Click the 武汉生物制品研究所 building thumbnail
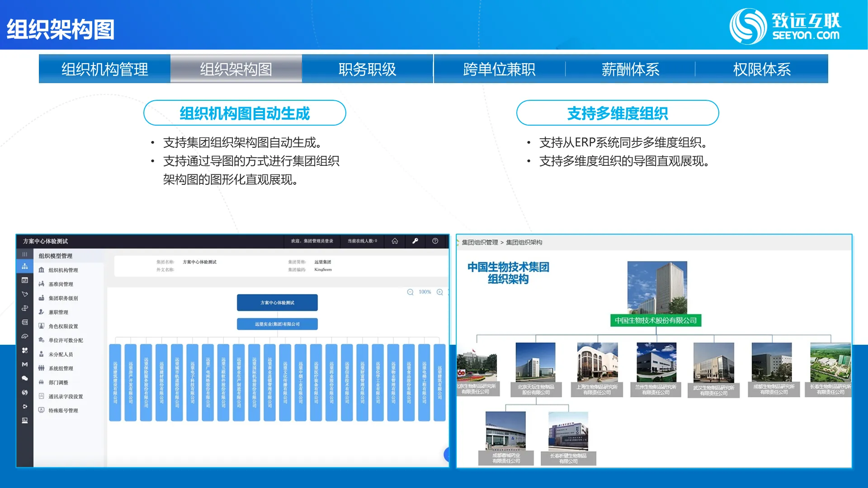This screenshot has width=868, height=488. coord(714,363)
